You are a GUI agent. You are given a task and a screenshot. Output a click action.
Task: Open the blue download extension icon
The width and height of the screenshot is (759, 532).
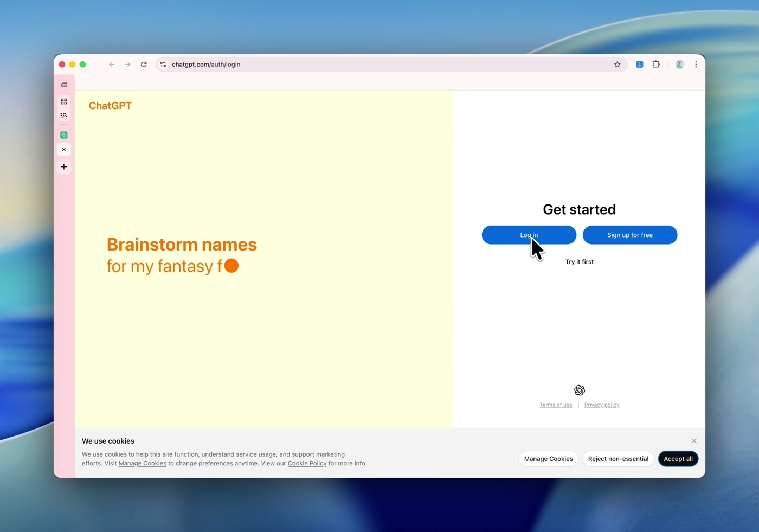point(640,65)
